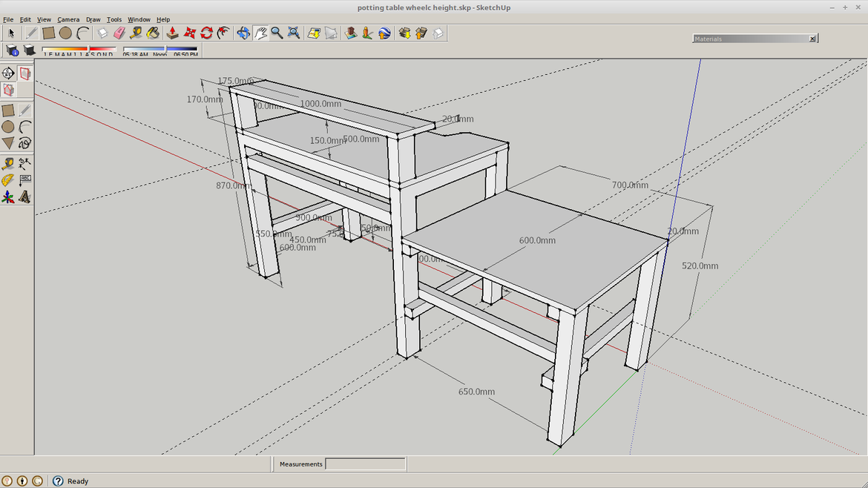
Task: Activate the 3D Text tool
Action: pyautogui.click(x=25, y=197)
